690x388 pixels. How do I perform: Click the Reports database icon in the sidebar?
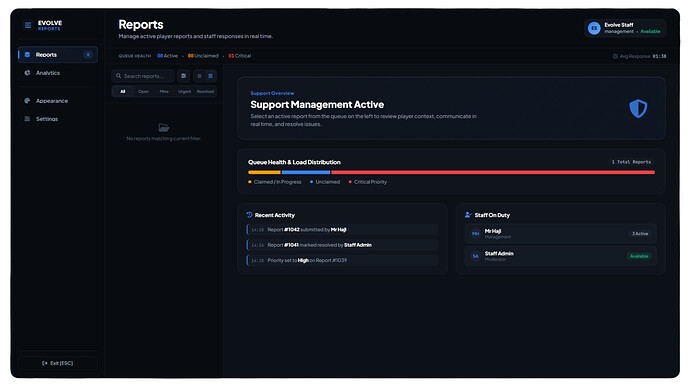27,55
